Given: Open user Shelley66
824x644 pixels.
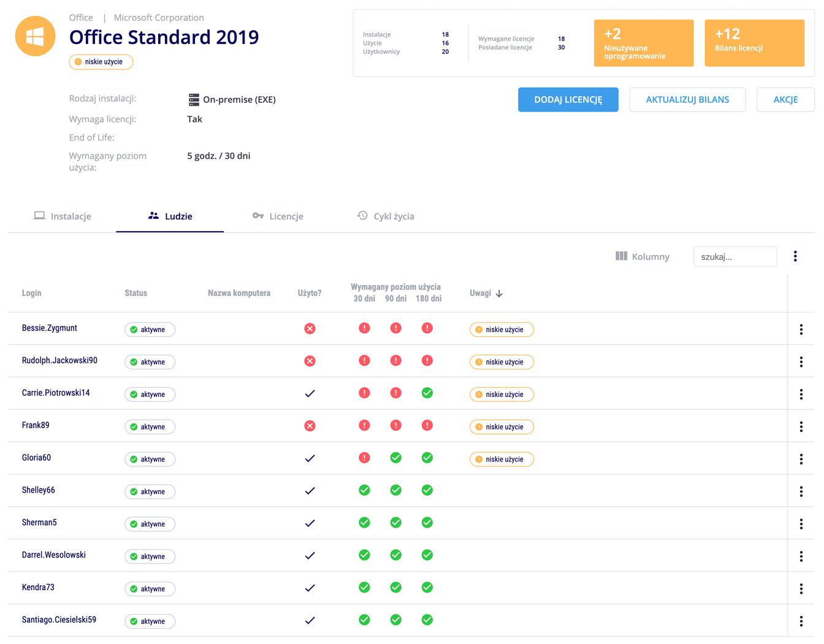Looking at the screenshot, I should point(38,490).
